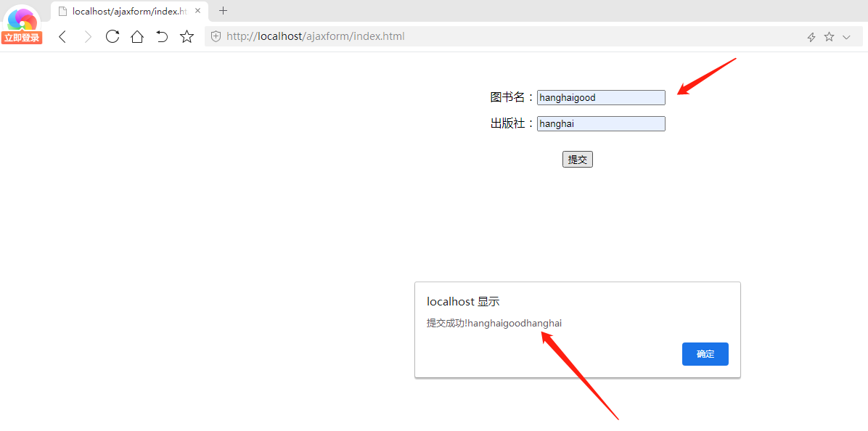Click the undo closed tab arrow icon

(x=162, y=36)
